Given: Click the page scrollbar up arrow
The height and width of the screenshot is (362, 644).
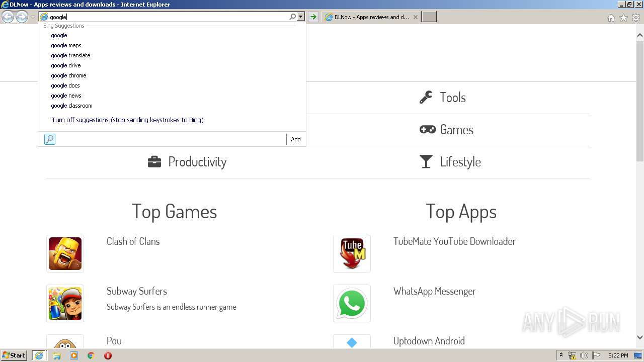Looking at the screenshot, I should [x=640, y=36].
